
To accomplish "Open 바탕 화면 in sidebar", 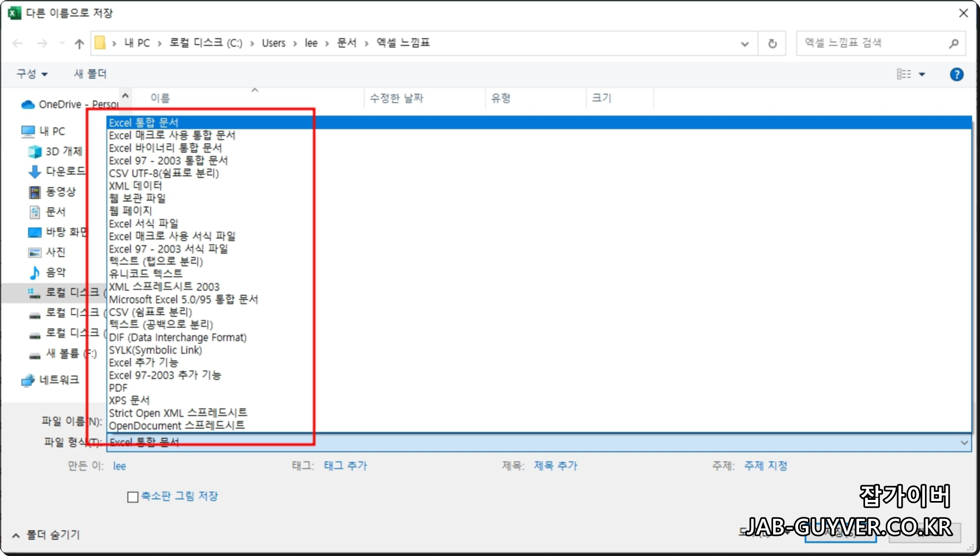I will click(57, 232).
